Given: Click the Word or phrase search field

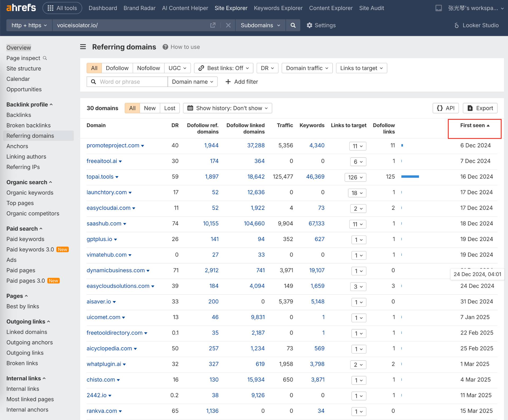Looking at the screenshot, I should coord(127,82).
